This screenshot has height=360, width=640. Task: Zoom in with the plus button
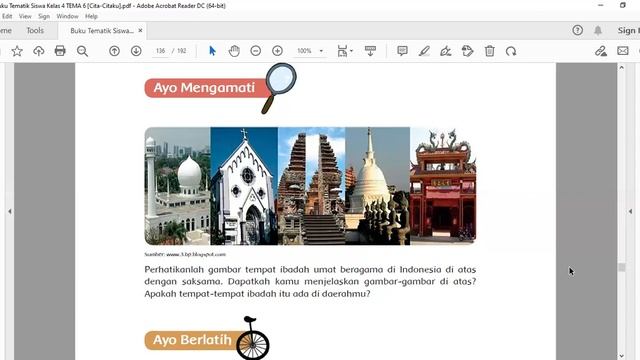point(277,51)
